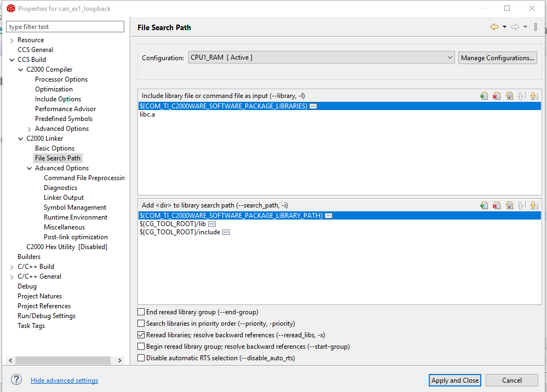The width and height of the screenshot is (547, 392).
Task: Select CCS General in tree
Action: pyautogui.click(x=35, y=50)
